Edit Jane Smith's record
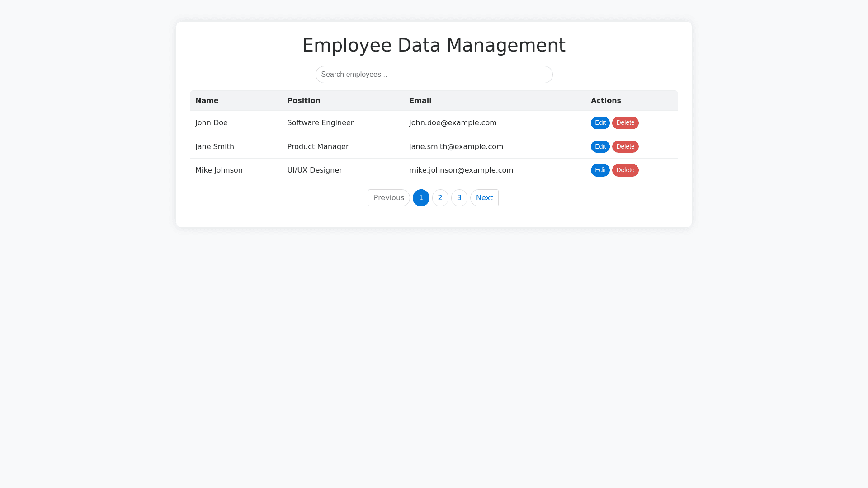Image resolution: width=868 pixels, height=488 pixels. pos(600,147)
